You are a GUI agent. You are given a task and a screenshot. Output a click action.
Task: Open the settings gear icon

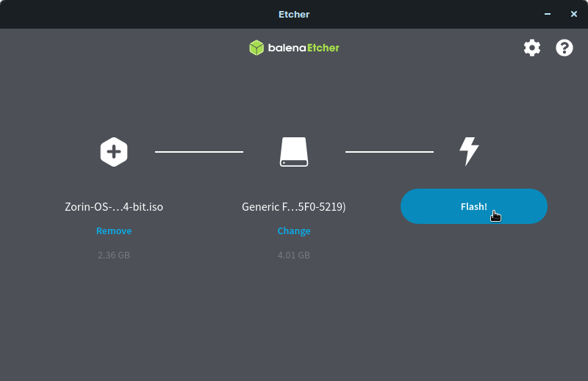531,48
